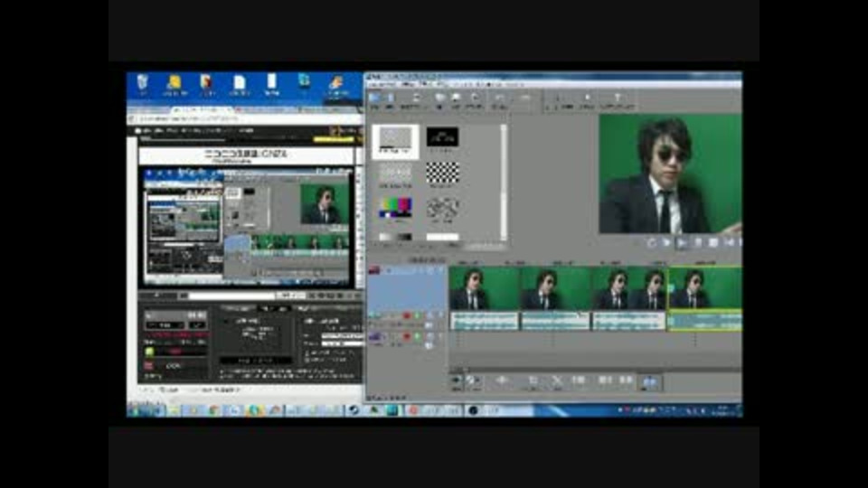This screenshot has width=868, height=488.
Task: Select the yellow-outlined last video clip
Action: (704, 288)
